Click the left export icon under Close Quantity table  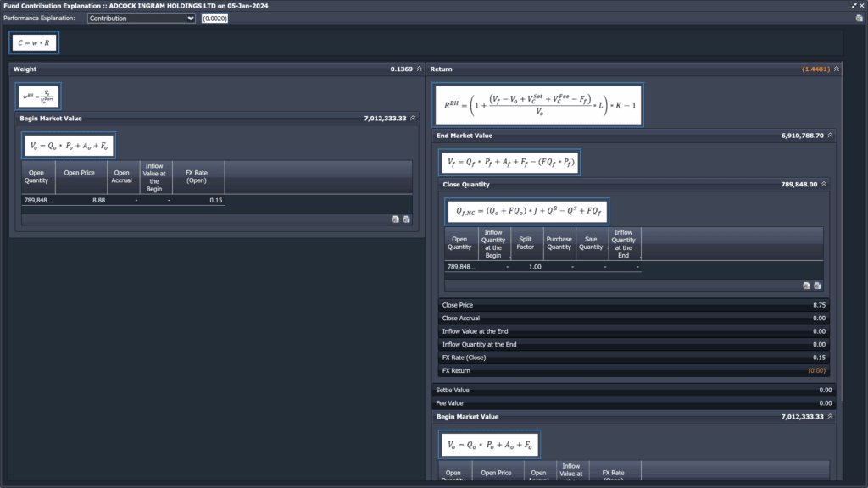click(x=805, y=286)
